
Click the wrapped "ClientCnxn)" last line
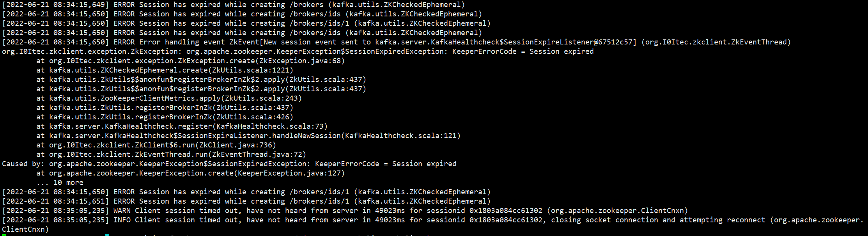coord(25,229)
